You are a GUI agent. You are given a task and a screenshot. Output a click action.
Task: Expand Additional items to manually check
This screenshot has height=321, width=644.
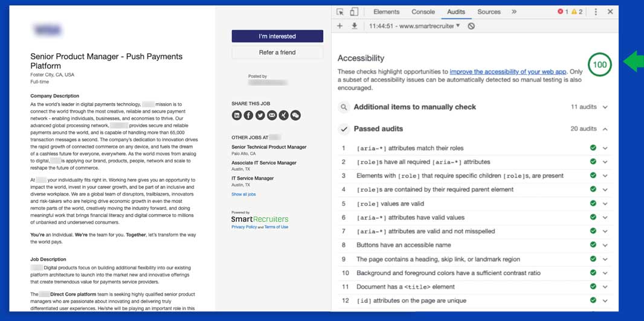(605, 107)
